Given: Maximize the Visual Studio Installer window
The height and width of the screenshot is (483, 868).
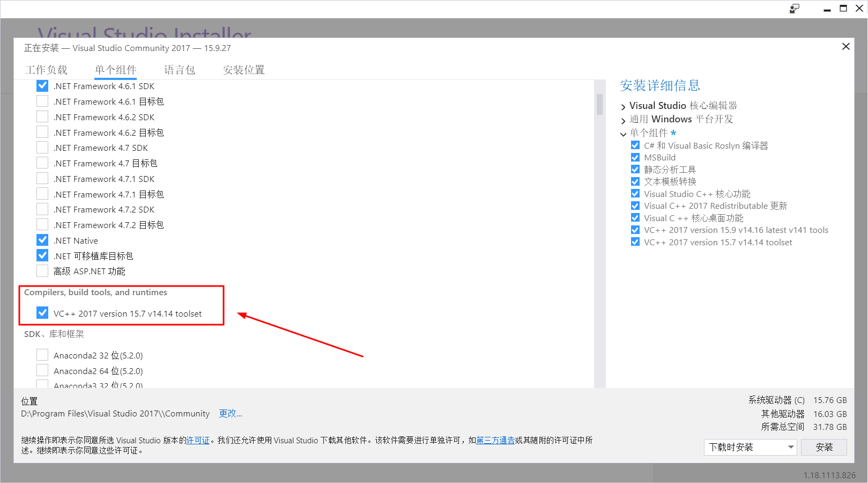Looking at the screenshot, I should [x=843, y=9].
